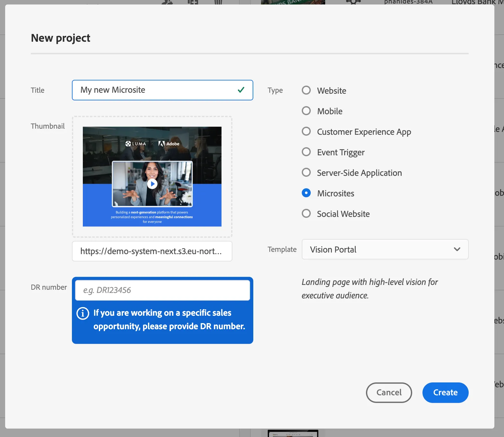Click the 'Type' field label

click(275, 90)
